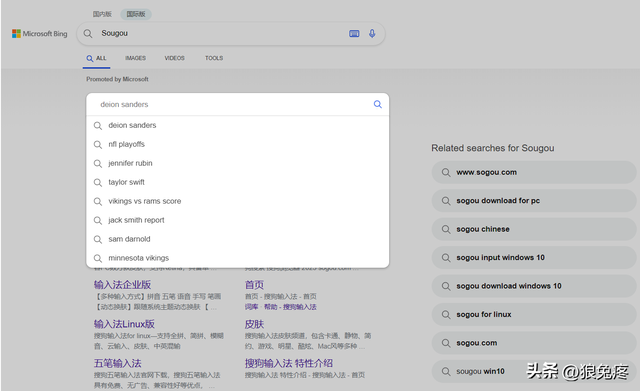
Task: Search related term sogou download windows 10
Action: [x=534, y=286]
